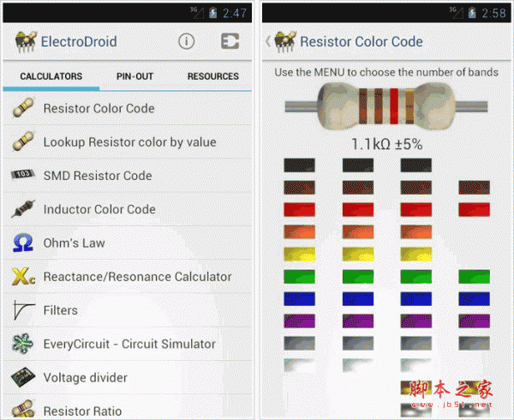The image size is (514, 420).
Task: Select red tolerance in fourth column
Action: (475, 210)
